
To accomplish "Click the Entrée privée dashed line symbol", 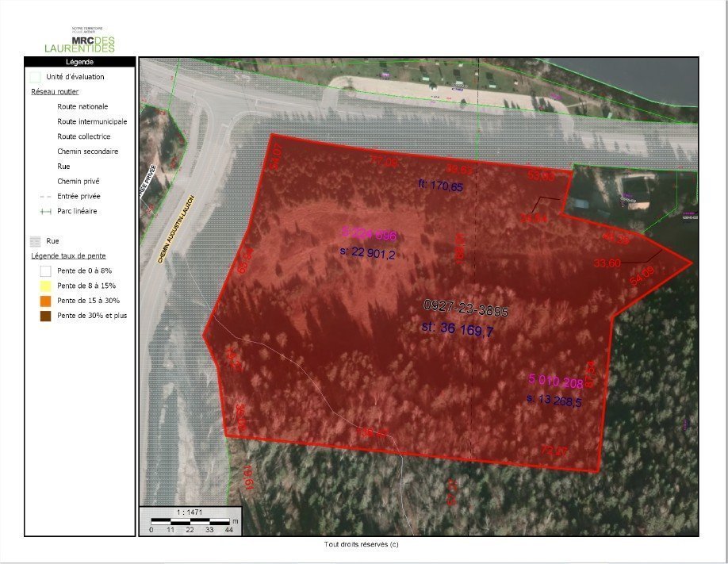I will pyautogui.click(x=36, y=196).
